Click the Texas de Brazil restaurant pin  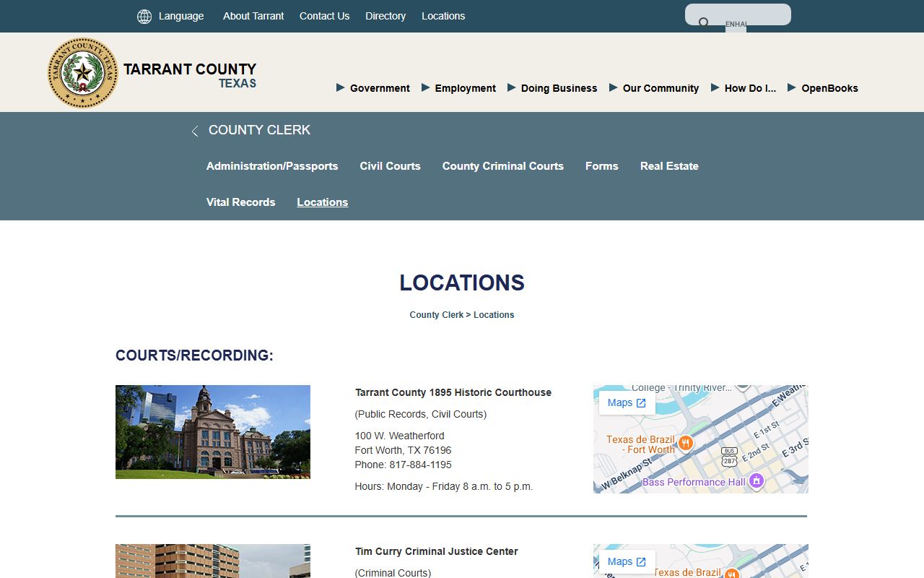(686, 442)
